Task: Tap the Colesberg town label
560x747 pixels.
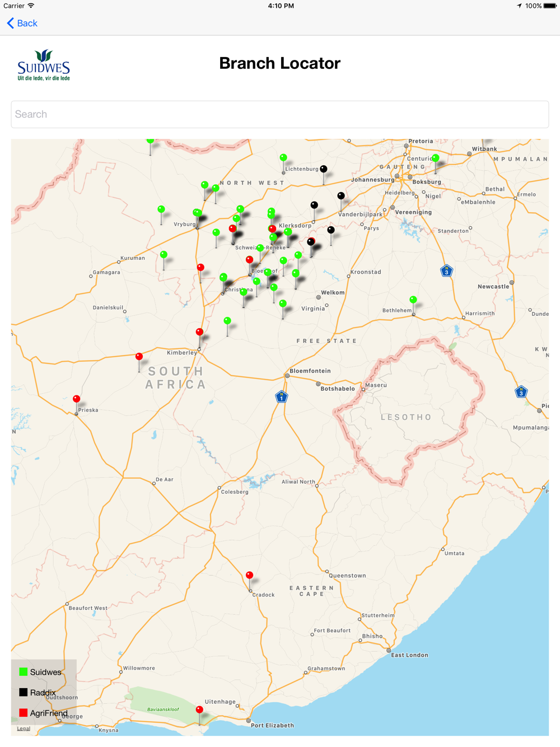Action: click(235, 492)
